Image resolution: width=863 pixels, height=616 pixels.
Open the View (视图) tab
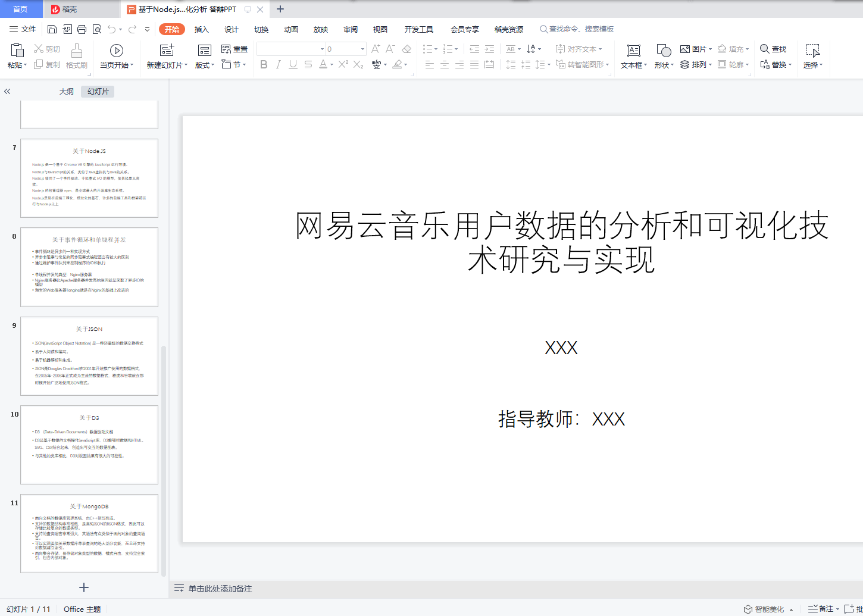[380, 30]
